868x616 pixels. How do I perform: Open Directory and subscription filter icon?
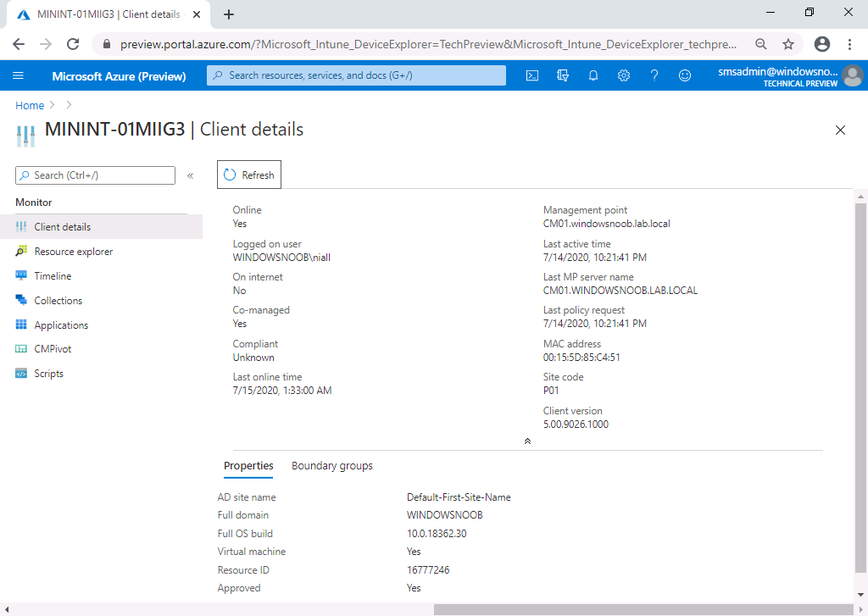coord(563,75)
